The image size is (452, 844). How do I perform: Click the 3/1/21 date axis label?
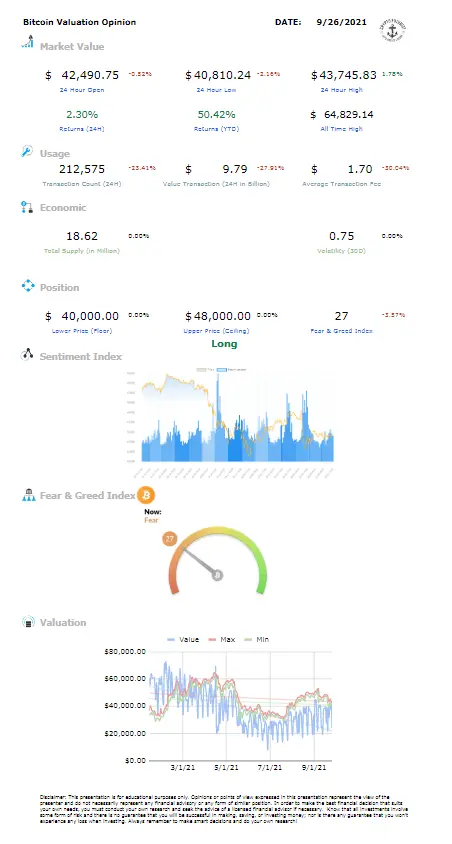182,768
